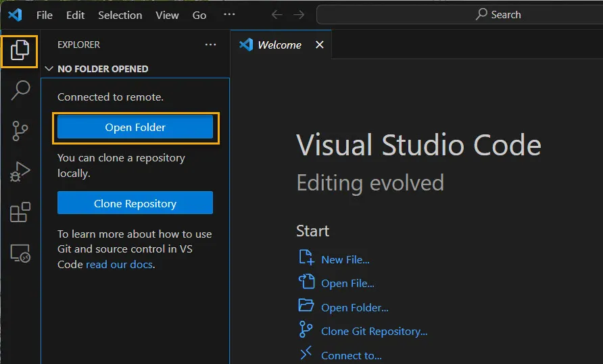603x364 pixels.
Task: Close the Welcome tab
Action: click(x=320, y=45)
